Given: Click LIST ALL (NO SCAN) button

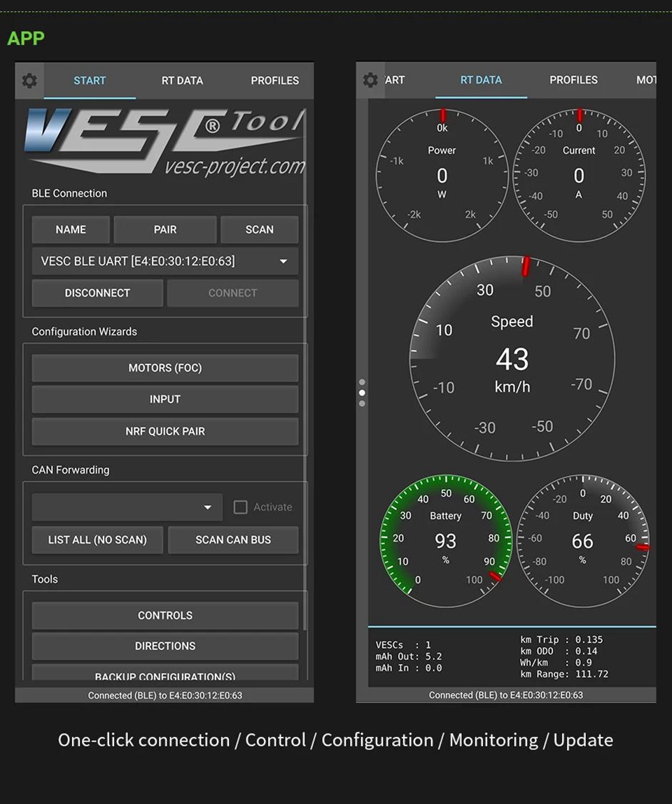Looking at the screenshot, I should point(97,540).
